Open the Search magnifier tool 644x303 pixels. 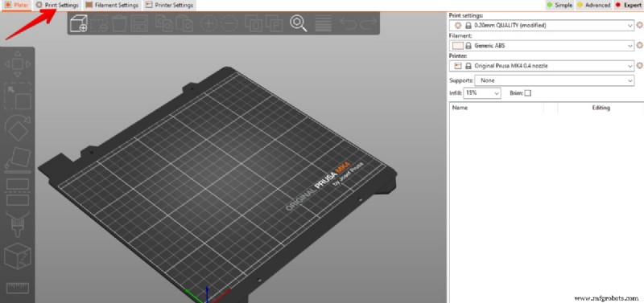pos(299,23)
